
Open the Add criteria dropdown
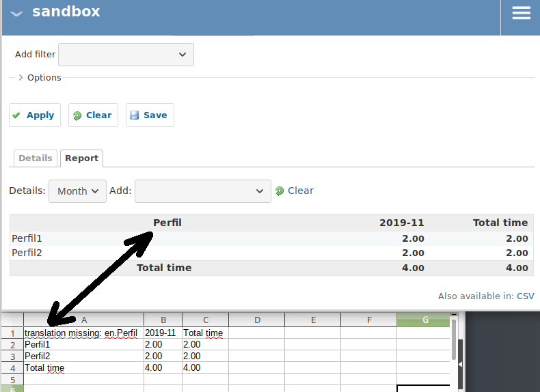click(203, 191)
